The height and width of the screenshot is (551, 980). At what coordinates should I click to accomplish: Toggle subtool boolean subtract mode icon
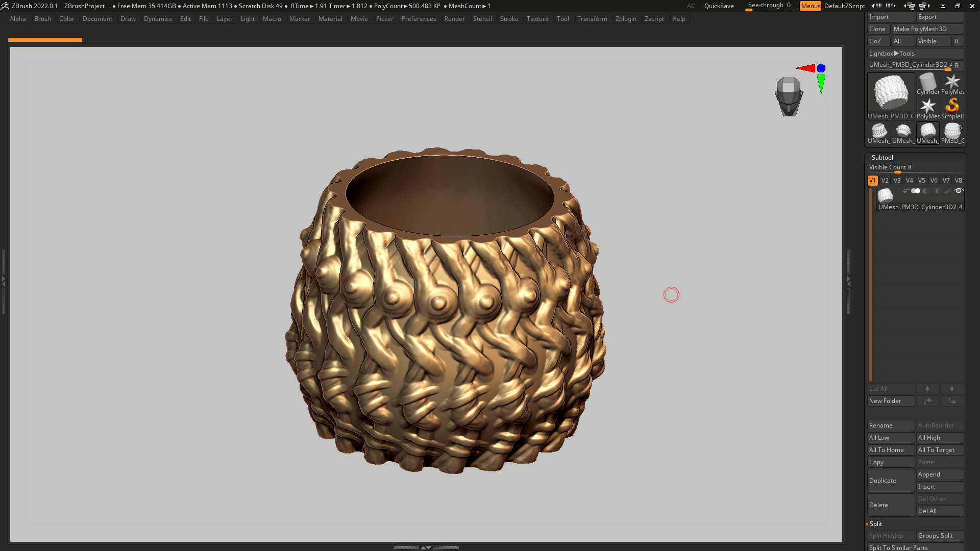(x=926, y=191)
